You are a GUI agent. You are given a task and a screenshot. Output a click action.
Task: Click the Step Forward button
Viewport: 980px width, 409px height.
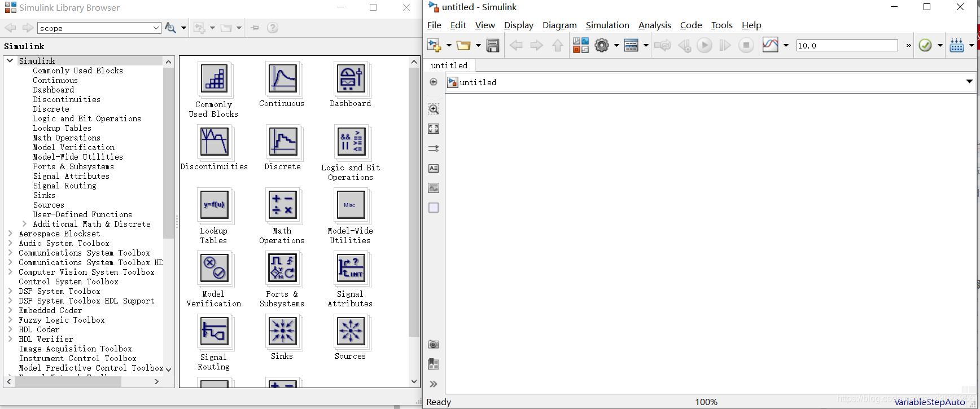(x=725, y=45)
